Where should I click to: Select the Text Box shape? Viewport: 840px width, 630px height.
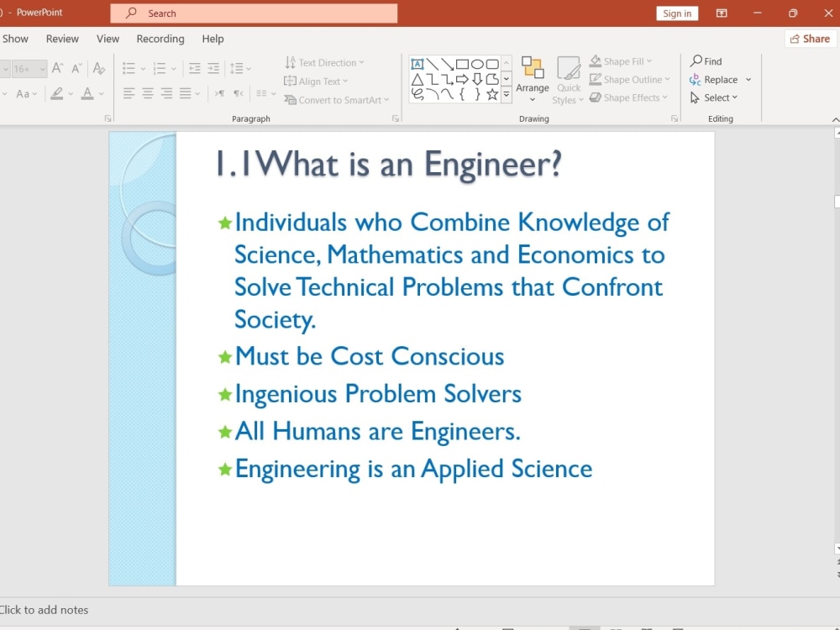click(x=417, y=65)
